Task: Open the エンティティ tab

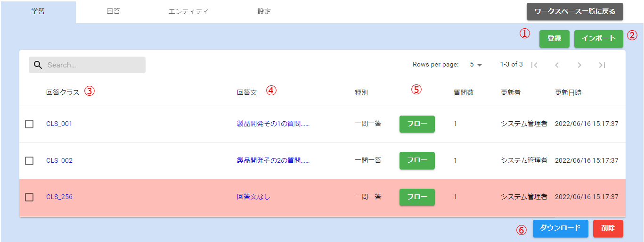Action: click(x=188, y=11)
